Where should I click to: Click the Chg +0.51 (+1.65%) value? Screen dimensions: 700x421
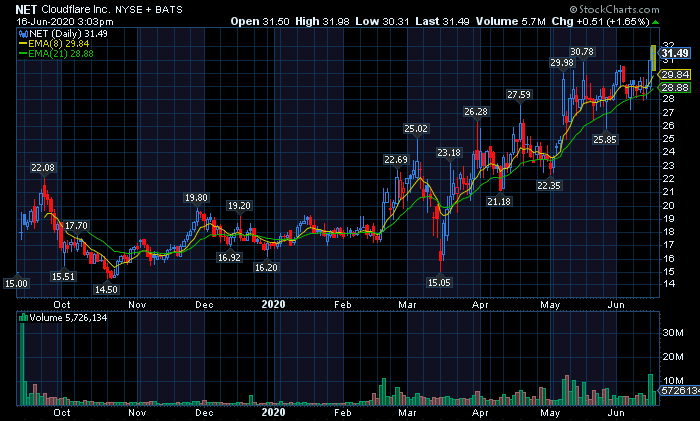tap(600, 21)
